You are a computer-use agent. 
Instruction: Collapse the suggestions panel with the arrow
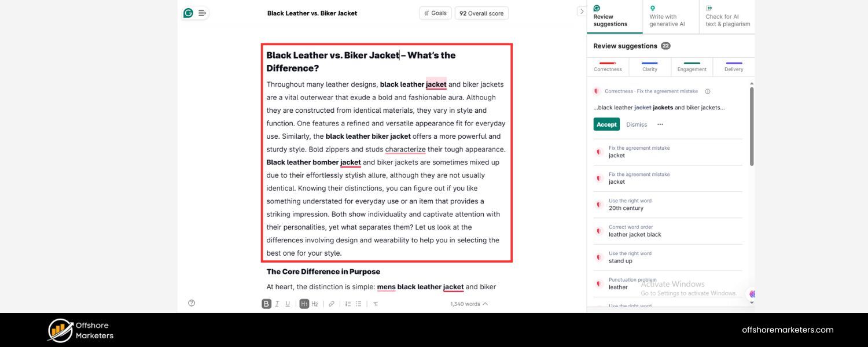[x=582, y=10]
